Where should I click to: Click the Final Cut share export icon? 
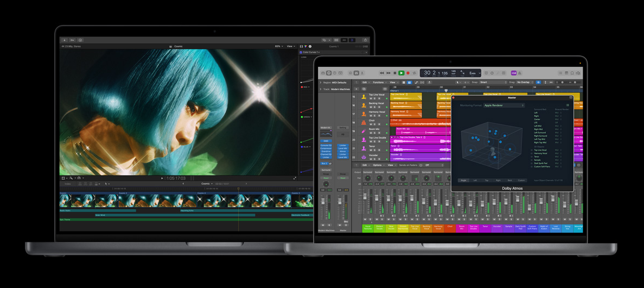(x=365, y=40)
